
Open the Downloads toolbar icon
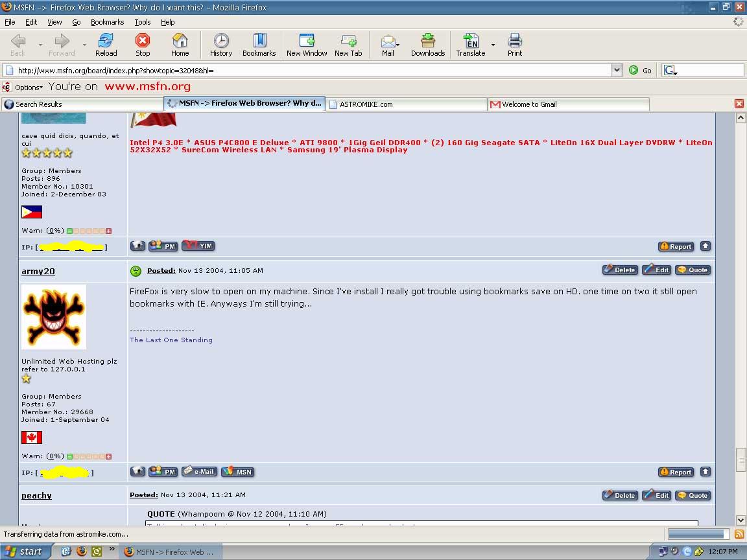(x=428, y=45)
